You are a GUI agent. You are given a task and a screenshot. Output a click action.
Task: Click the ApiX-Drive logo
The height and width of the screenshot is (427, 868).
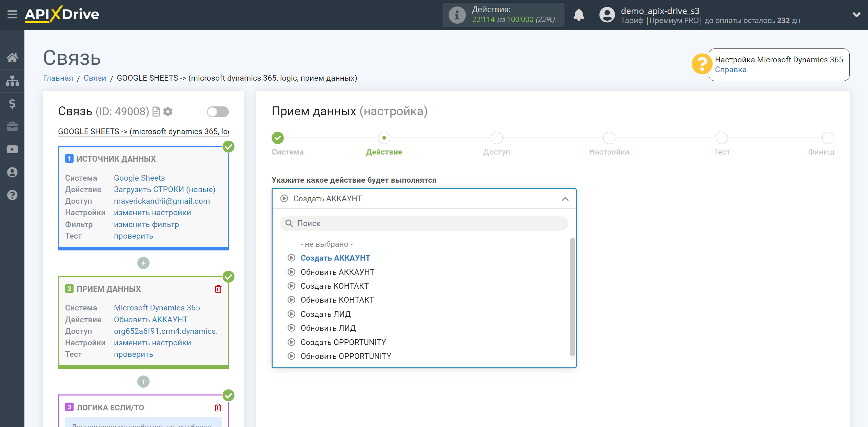click(62, 15)
